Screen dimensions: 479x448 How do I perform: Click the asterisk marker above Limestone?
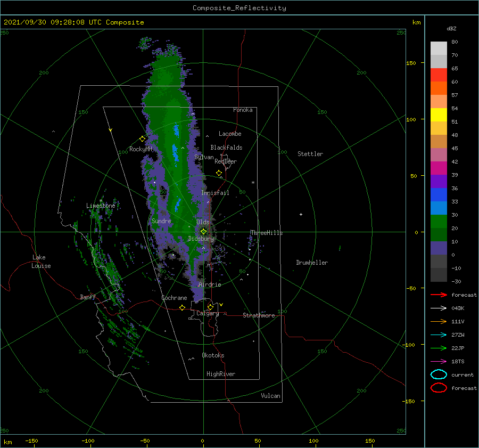[x=101, y=201]
